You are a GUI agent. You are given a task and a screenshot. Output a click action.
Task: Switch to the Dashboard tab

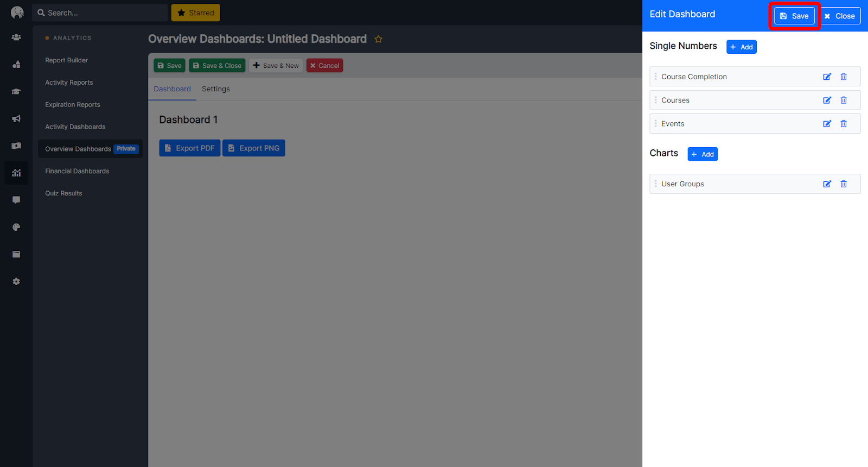point(172,89)
